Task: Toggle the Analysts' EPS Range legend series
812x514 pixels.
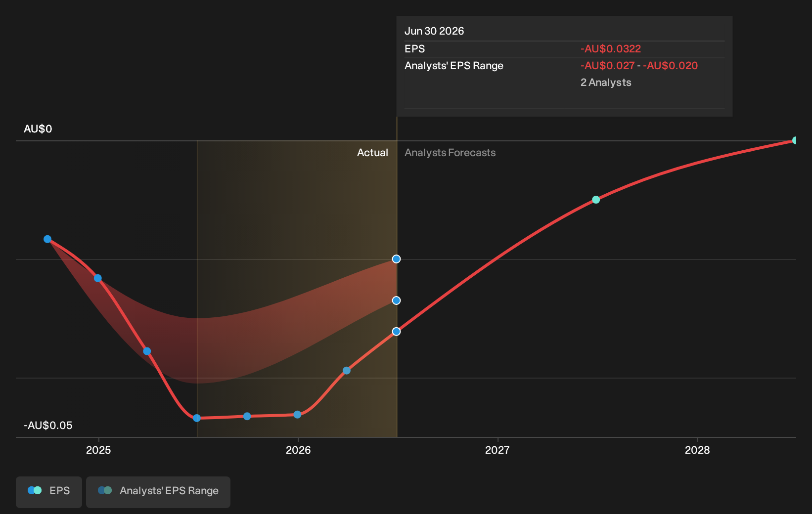Action: point(158,492)
